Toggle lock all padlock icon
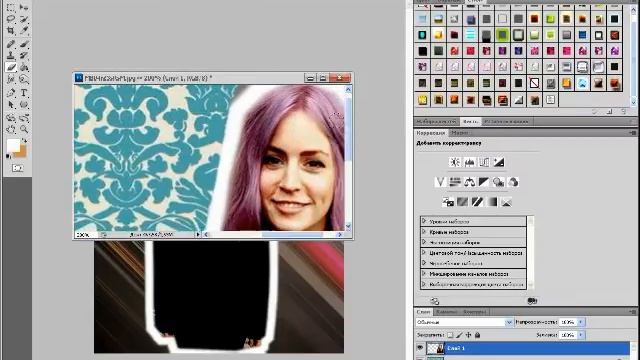 (477, 335)
